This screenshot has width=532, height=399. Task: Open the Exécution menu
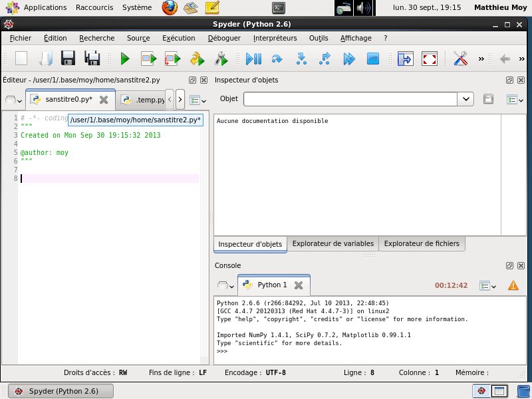pos(178,38)
